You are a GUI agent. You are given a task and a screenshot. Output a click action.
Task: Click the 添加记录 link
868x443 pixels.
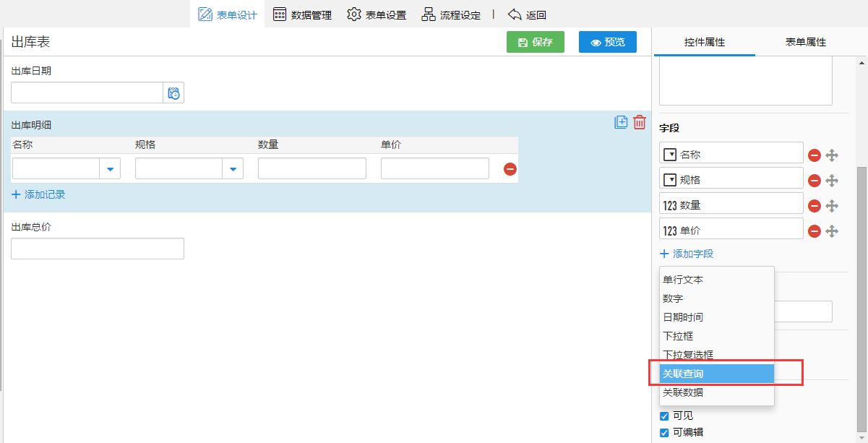[38, 194]
